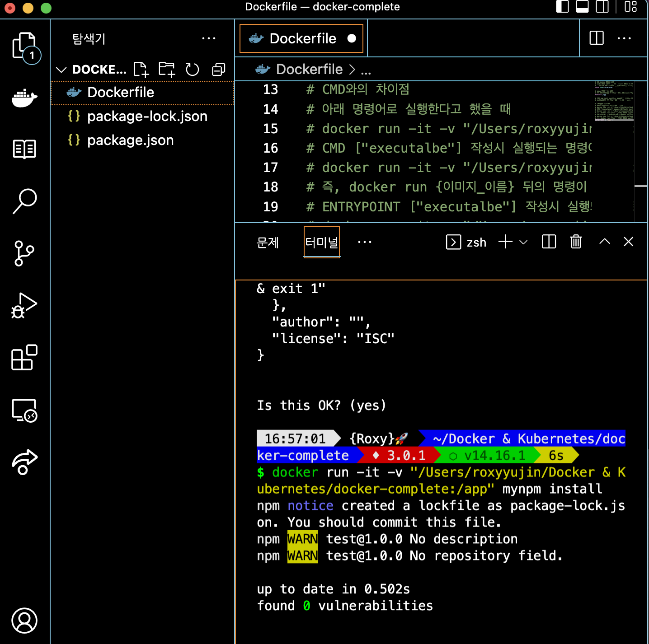Close the terminal panel
Screen dimensions: 649x644
(628, 242)
